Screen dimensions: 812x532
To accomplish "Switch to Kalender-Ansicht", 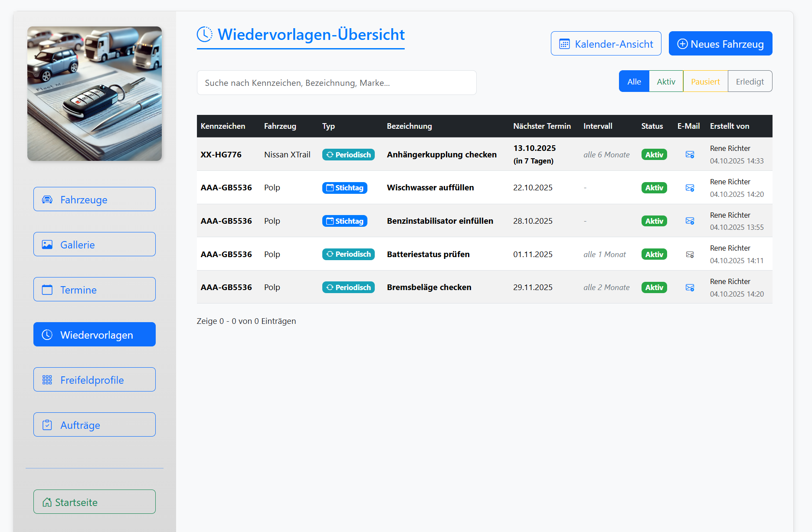I will click(606, 43).
